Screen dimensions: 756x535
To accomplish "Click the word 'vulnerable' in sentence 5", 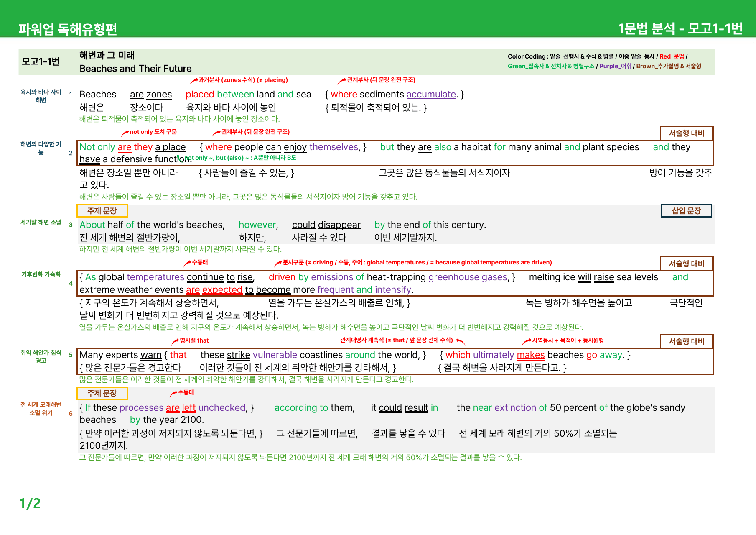I will [275, 355].
